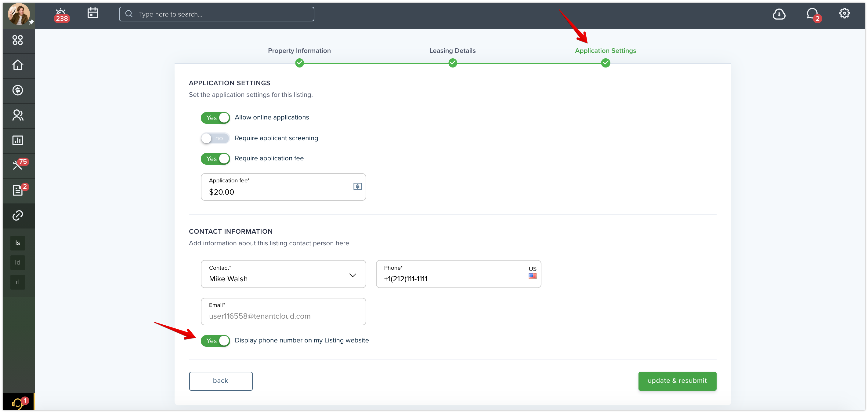The image size is (868, 413).
Task: Click the cloud download icon
Action: coord(779,14)
